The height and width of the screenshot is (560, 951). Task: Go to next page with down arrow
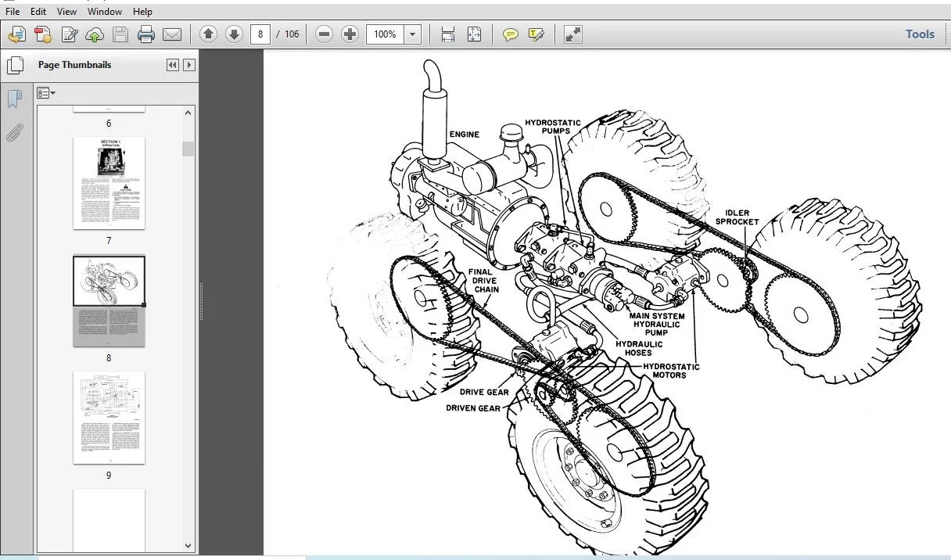(234, 34)
